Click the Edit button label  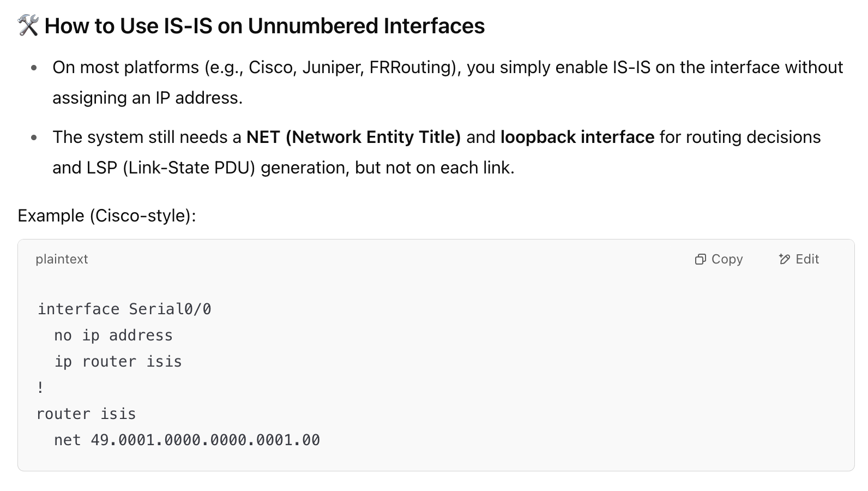point(807,259)
